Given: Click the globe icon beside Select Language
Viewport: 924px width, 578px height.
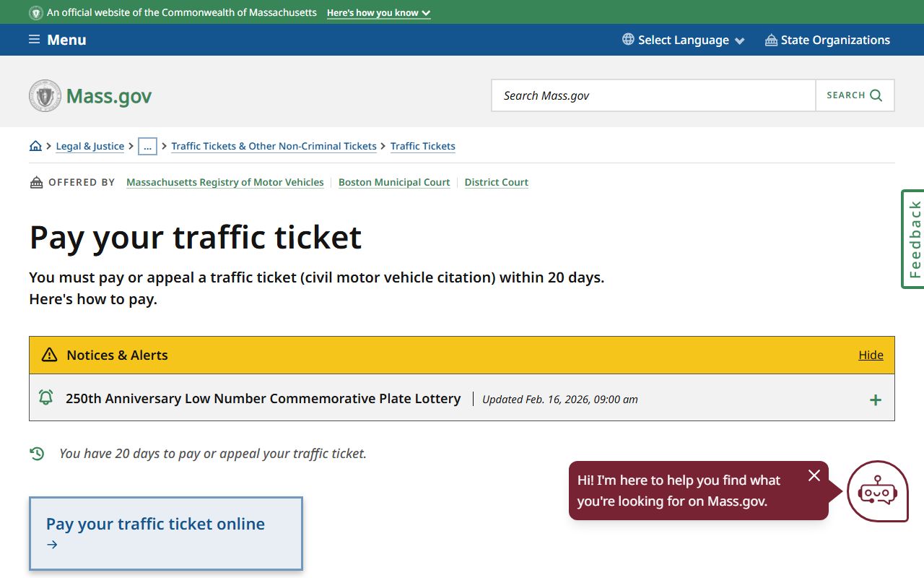Looking at the screenshot, I should pos(628,39).
